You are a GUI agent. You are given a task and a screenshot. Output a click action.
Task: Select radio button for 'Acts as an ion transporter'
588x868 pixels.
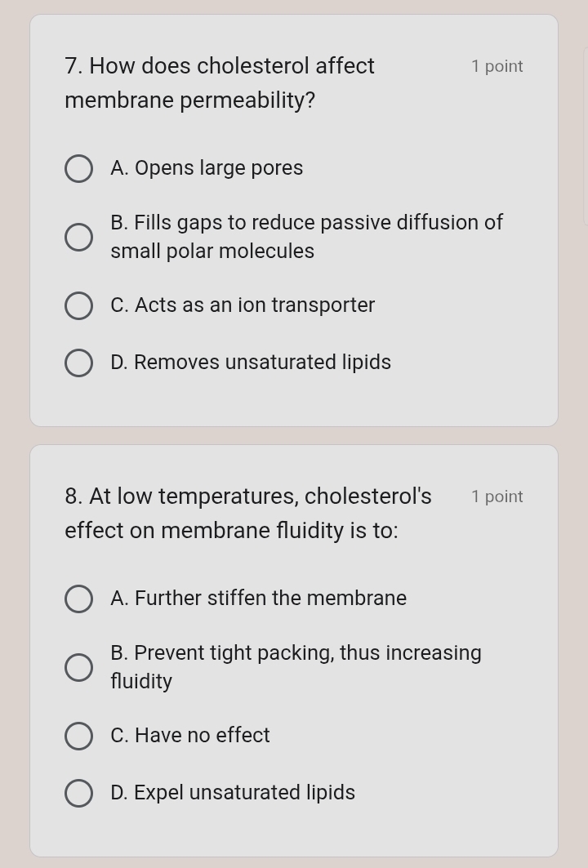[x=79, y=306]
